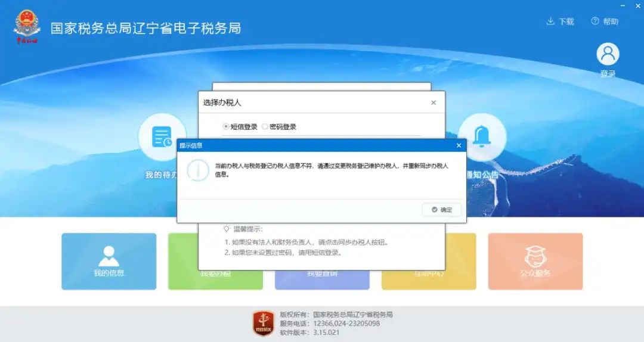Screen dimensions: 644x342
Task: Click the tax bureau emblem logo
Action: pos(27,26)
